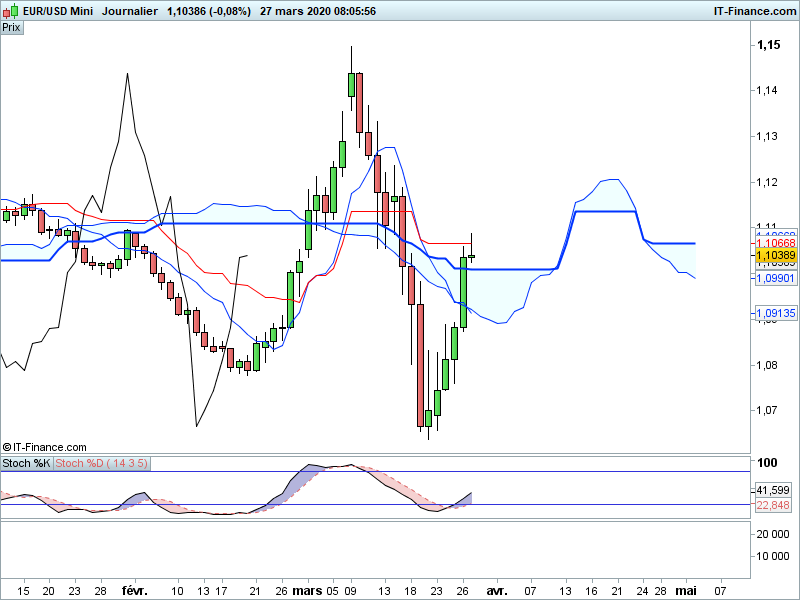The image size is (800, 600).
Task: Click the 20 000 volume axis label
Action: 772,534
